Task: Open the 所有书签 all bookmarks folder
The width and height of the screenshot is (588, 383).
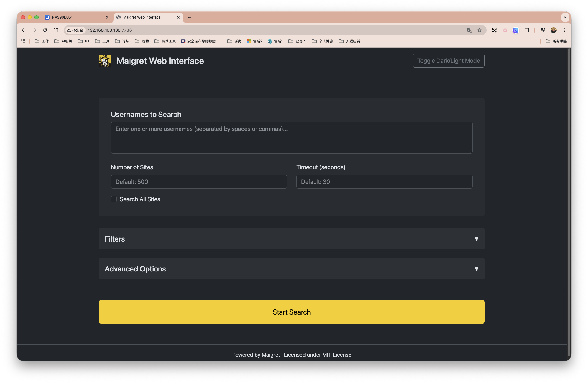Action: click(556, 41)
